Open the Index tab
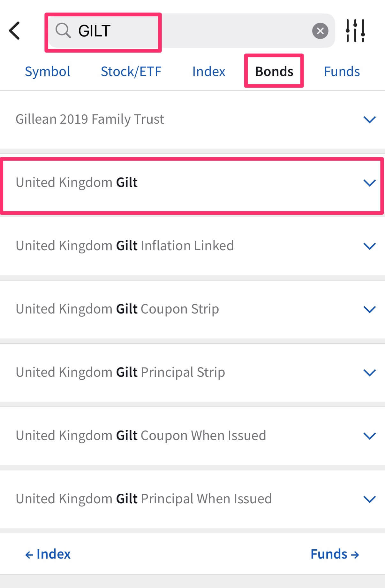 (209, 71)
